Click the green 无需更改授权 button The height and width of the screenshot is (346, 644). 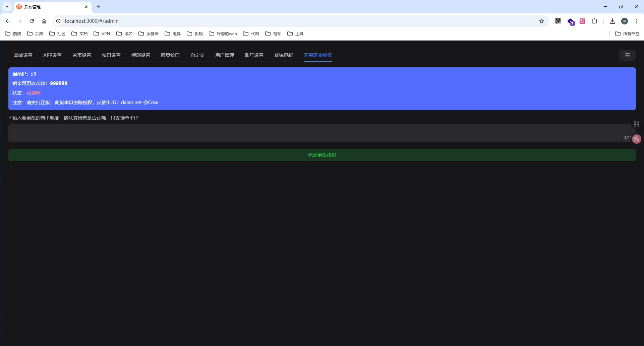322,155
